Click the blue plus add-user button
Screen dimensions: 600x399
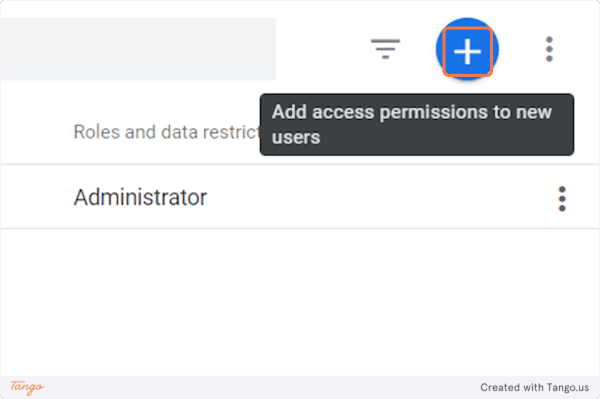pos(467,49)
